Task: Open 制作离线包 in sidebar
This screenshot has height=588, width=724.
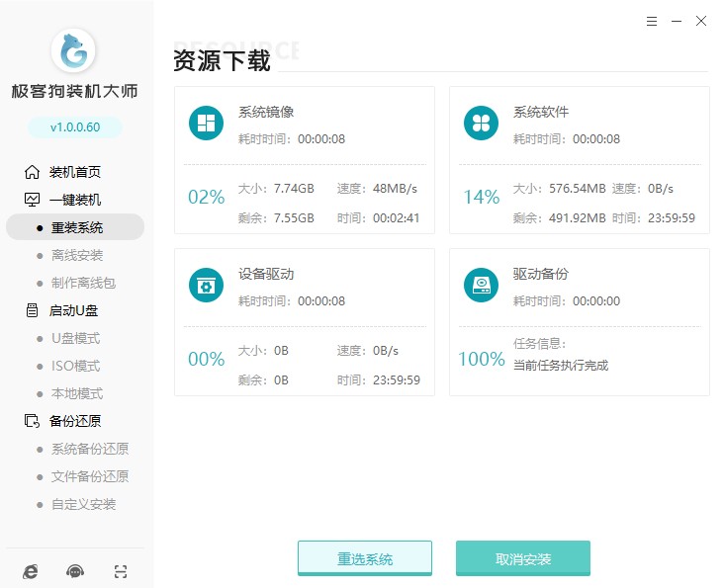Action: point(83,283)
